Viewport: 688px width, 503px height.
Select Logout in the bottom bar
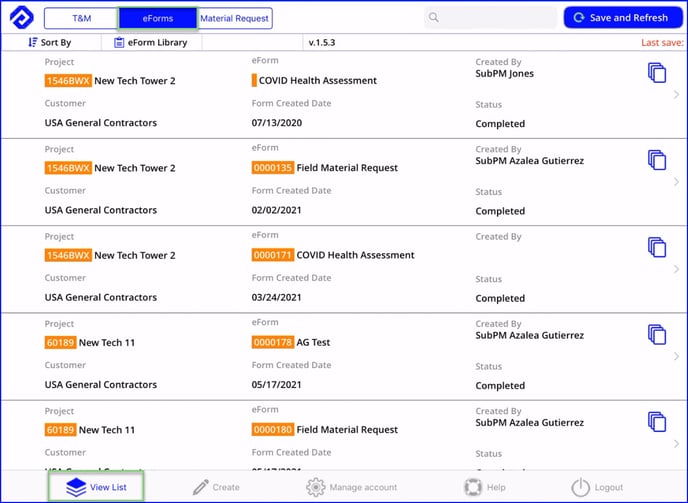click(597, 487)
